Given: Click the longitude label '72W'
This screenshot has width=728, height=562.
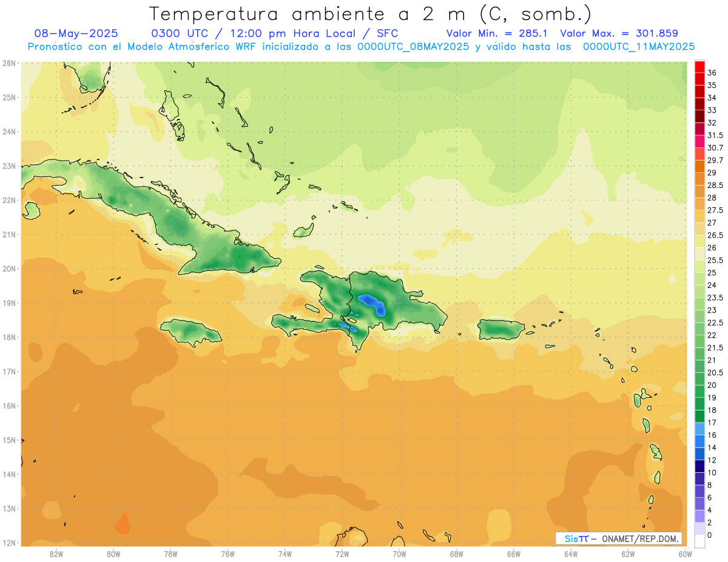Looking at the screenshot, I should tap(342, 554).
